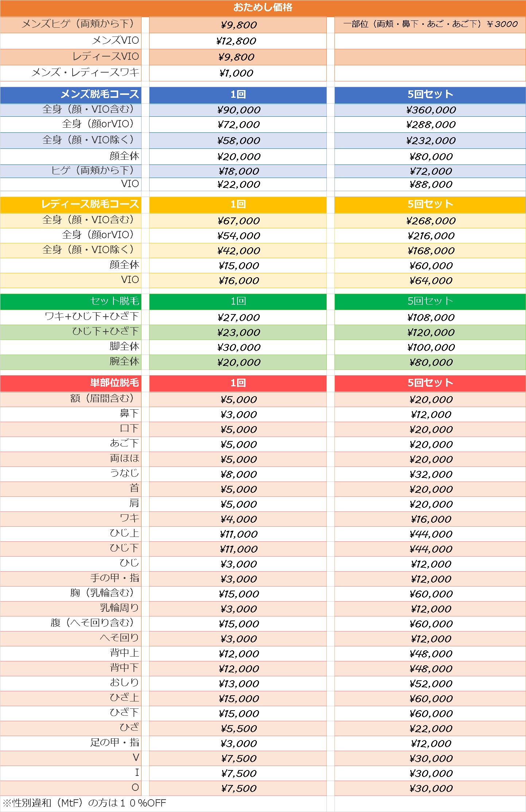
Task: Select the 背中上 row label
Action: point(124,653)
